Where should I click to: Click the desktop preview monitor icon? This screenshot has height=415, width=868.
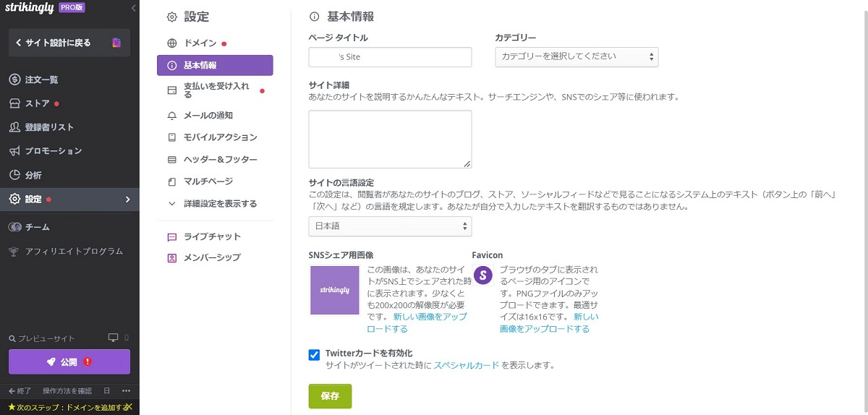pos(113,338)
